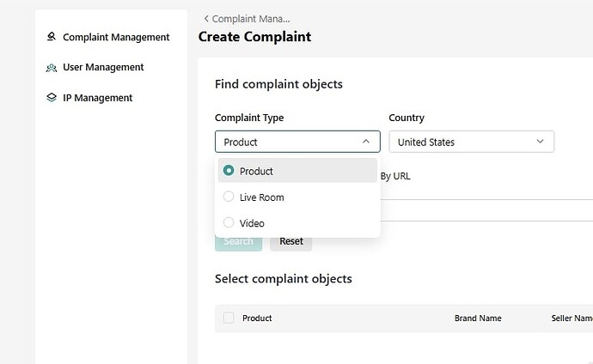Click the Complaint Type field label
Image resolution: width=593 pixels, height=364 pixels.
[249, 118]
